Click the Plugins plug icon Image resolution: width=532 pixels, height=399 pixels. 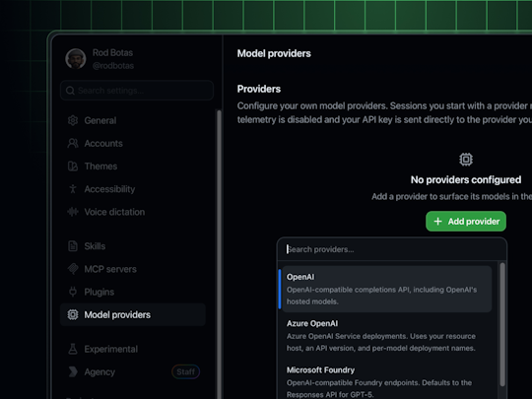pos(73,292)
